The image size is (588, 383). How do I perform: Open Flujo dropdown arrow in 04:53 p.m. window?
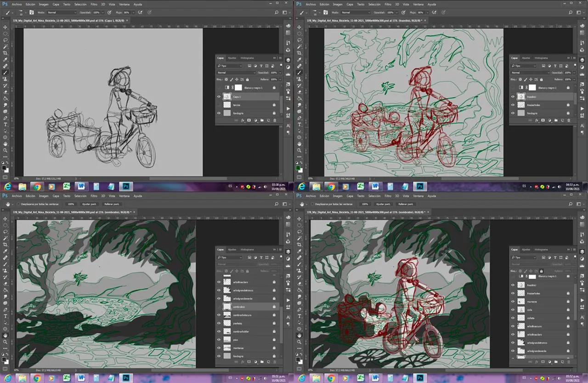coord(427,12)
